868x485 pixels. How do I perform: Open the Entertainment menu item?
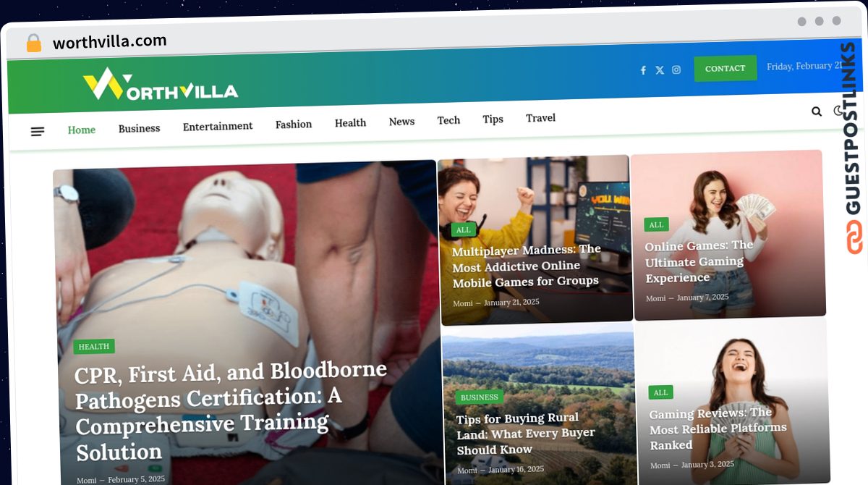(218, 127)
